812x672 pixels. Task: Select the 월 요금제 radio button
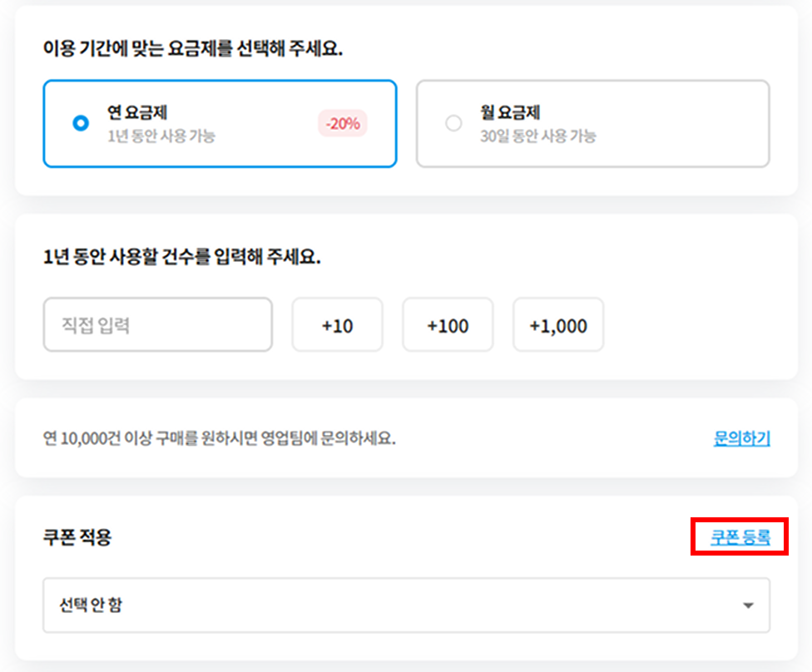pyautogui.click(x=453, y=124)
